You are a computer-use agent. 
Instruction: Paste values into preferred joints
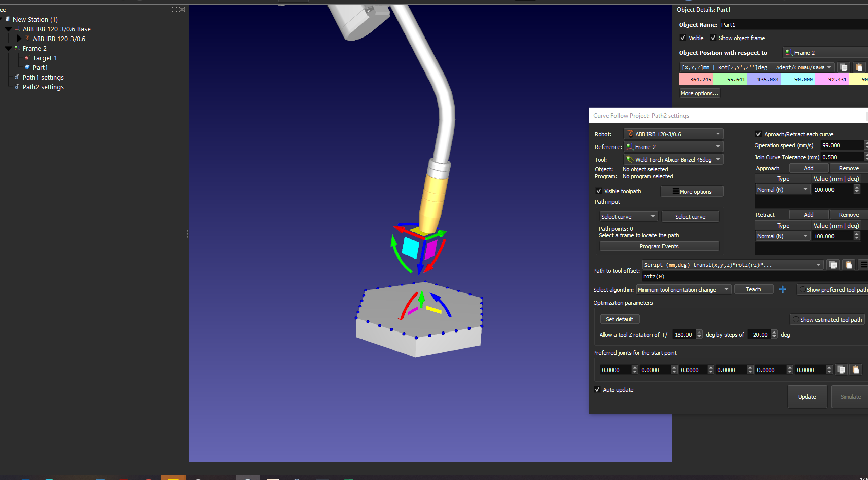[x=856, y=370]
